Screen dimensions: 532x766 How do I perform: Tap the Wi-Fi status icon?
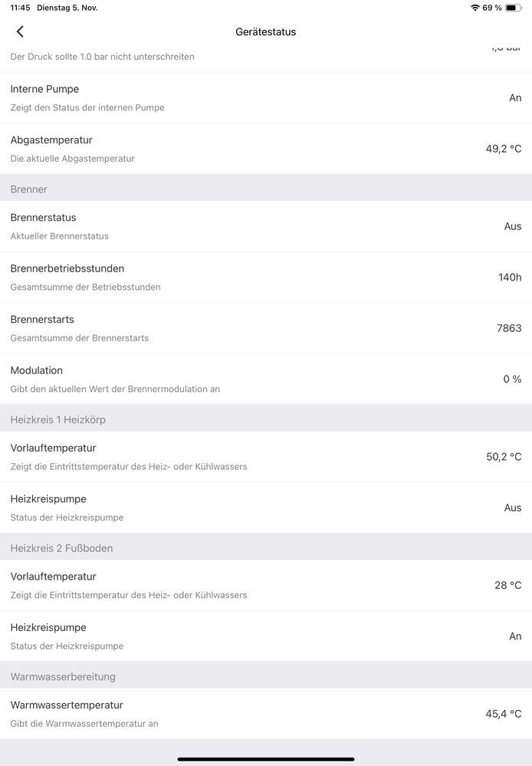(x=475, y=8)
